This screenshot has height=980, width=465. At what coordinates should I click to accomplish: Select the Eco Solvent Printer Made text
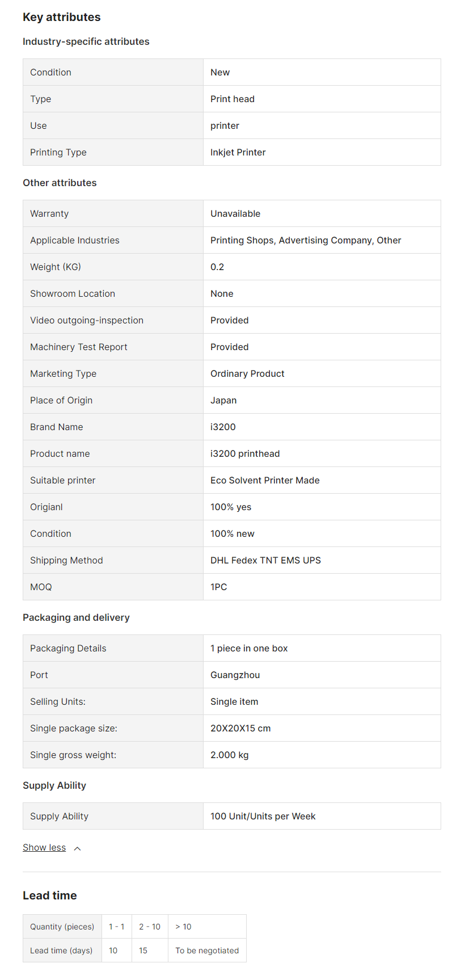click(x=265, y=480)
